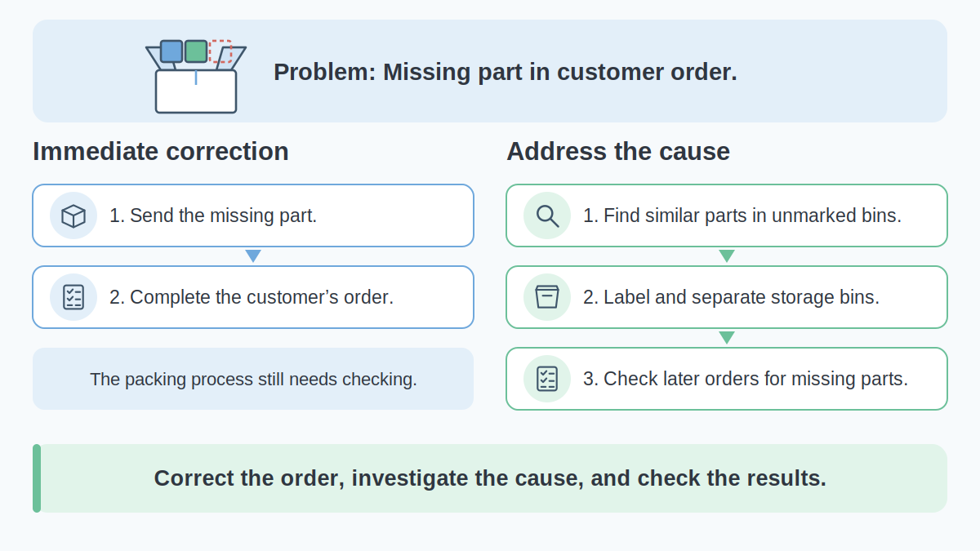Click the checklist icon beside Check later orders
The width and height of the screenshot is (980, 551).
point(547,379)
